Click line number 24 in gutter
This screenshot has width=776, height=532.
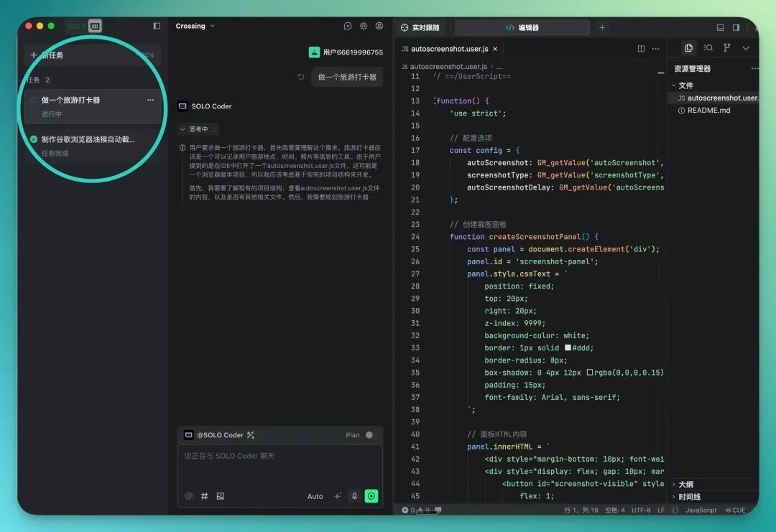415,237
